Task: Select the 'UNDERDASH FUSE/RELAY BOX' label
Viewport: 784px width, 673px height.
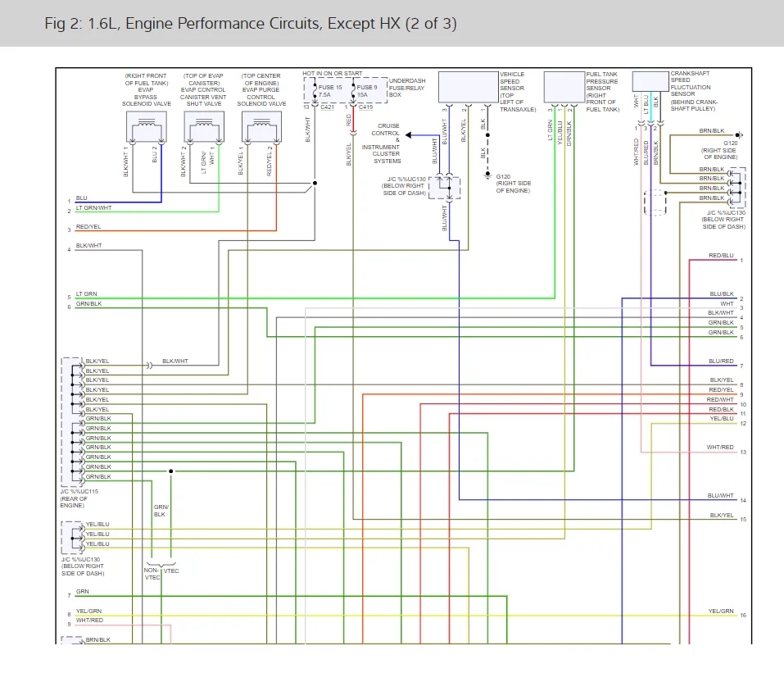Action: pyautogui.click(x=407, y=88)
